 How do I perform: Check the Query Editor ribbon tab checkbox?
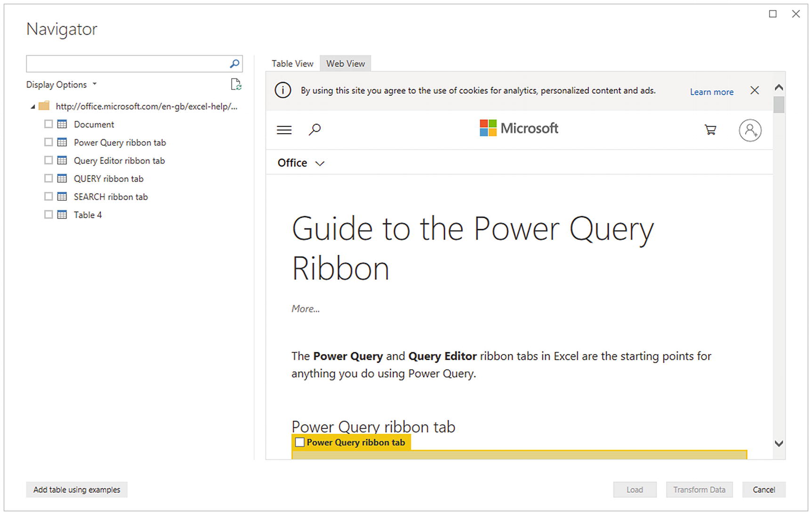(x=48, y=160)
